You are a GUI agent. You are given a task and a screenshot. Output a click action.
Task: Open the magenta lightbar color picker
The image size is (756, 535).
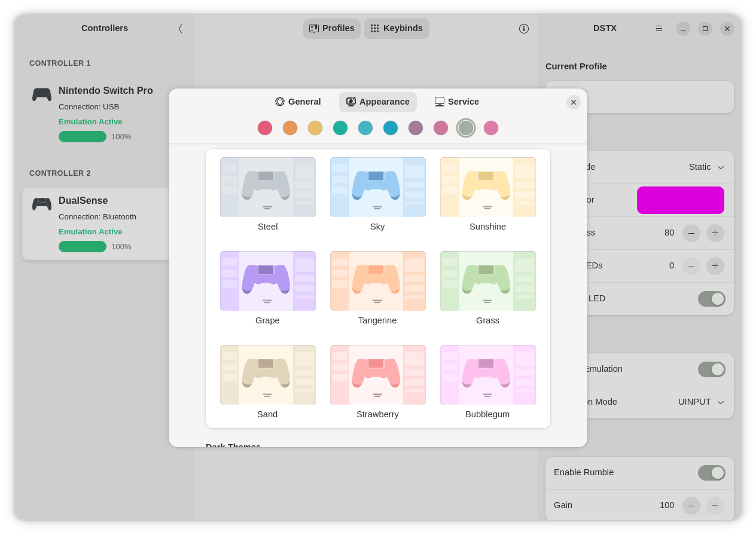681,200
